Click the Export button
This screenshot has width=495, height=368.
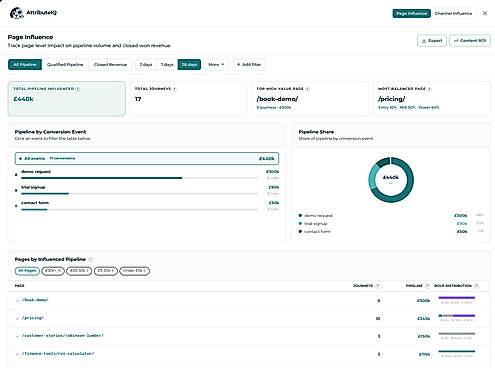(432, 41)
